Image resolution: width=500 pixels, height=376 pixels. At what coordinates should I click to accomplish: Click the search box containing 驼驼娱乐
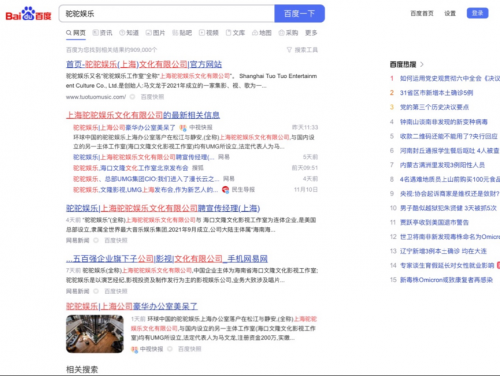(167, 14)
